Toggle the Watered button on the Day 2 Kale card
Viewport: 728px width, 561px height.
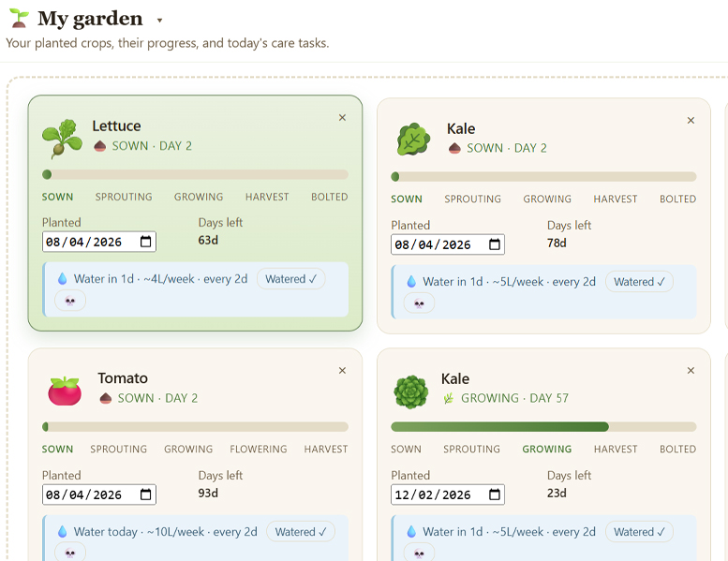[639, 282]
